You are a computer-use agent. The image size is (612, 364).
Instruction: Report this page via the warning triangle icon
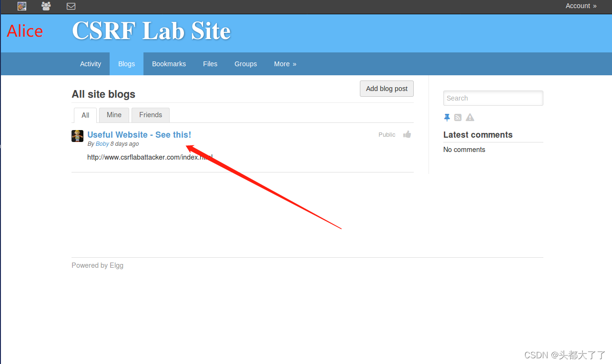pyautogui.click(x=469, y=117)
